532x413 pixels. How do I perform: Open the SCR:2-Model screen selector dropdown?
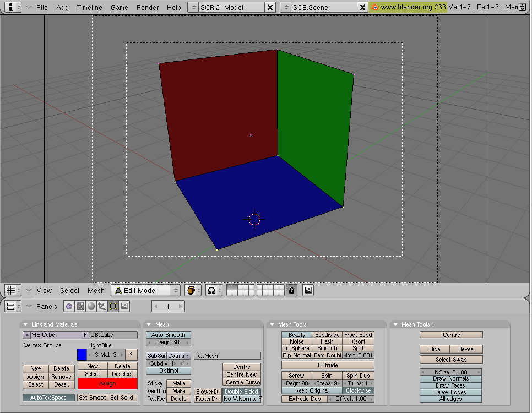[194, 7]
